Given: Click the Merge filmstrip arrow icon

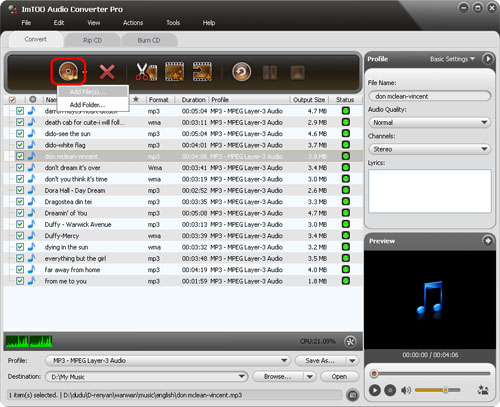Looking at the screenshot, I should (202, 71).
